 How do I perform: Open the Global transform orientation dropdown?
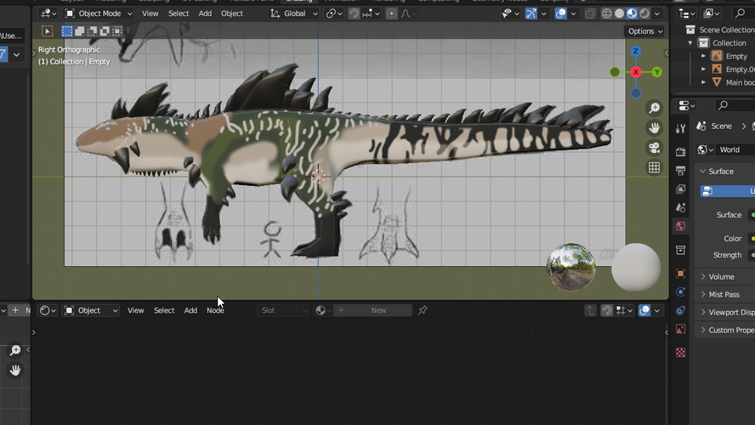tap(294, 14)
